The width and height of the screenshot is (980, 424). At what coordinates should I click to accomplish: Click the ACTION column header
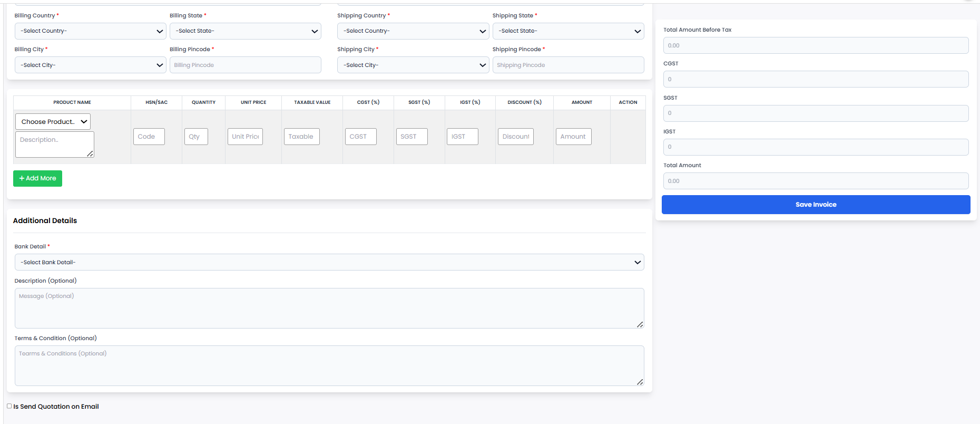tap(628, 102)
